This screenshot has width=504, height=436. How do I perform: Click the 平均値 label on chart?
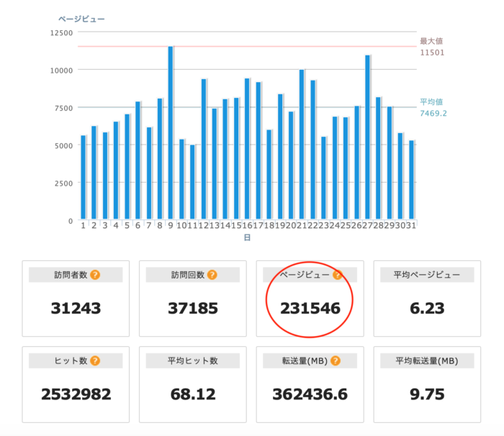click(431, 102)
